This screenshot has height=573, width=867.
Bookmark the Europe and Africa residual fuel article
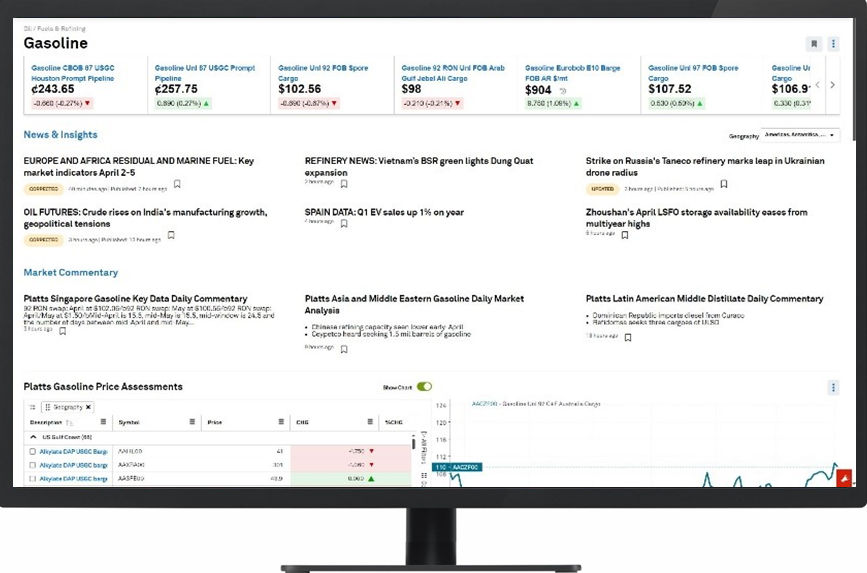177,184
